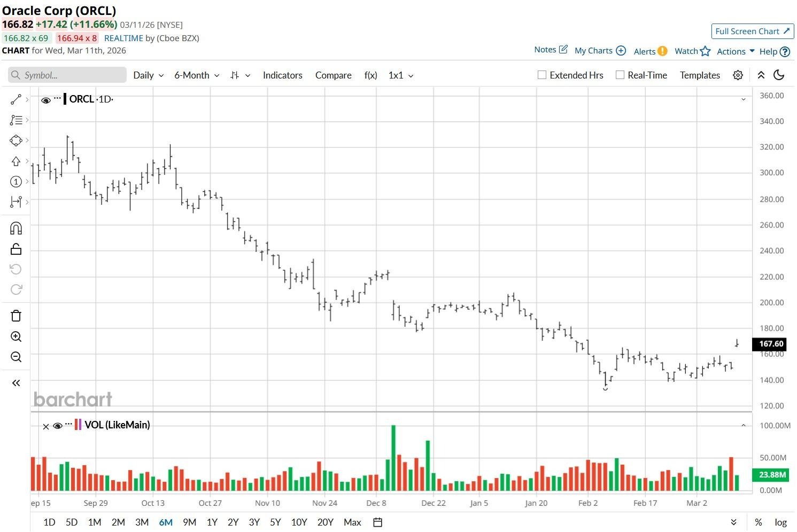The width and height of the screenshot is (797, 532).
Task: Select the up-arrow marker tool
Action: (16, 161)
